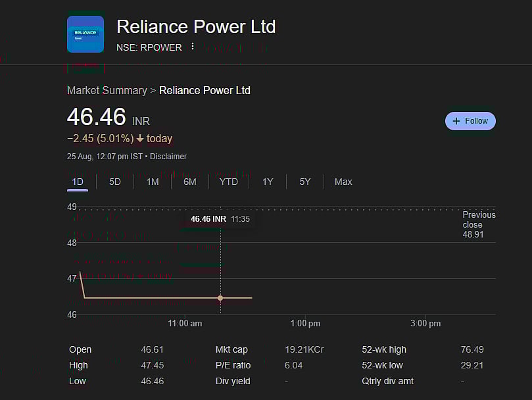Click the Div yield label
The height and width of the screenshot is (400, 532).
(233, 382)
